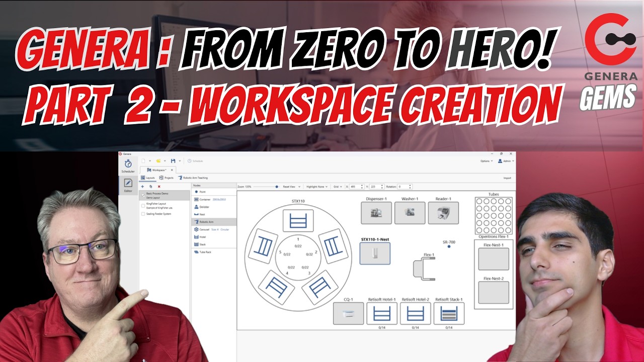
Task: Open the Options dropdown
Action: tap(486, 161)
